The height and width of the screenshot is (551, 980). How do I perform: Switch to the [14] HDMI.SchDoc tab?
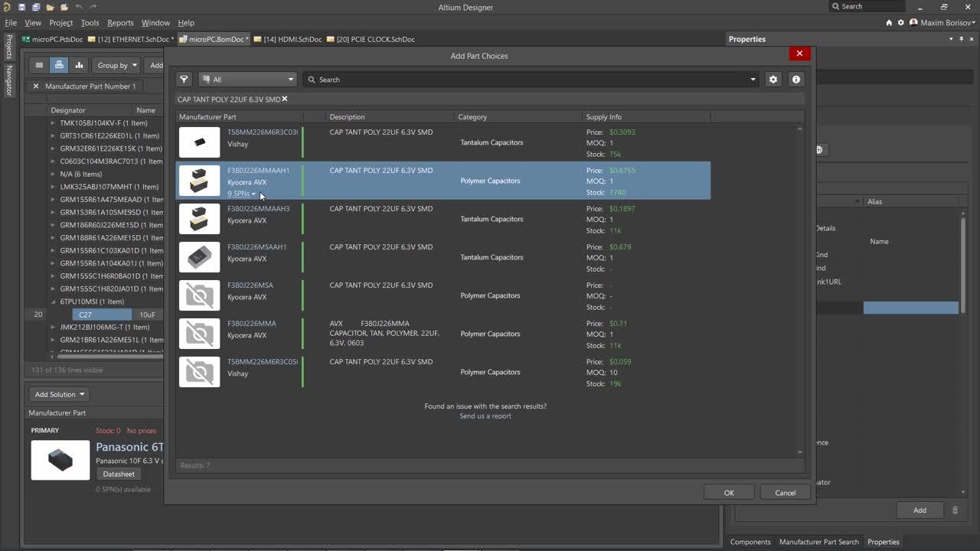coord(287,39)
